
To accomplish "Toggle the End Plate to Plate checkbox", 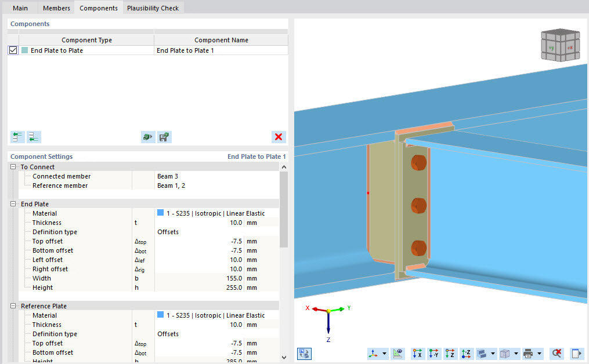I will point(13,50).
